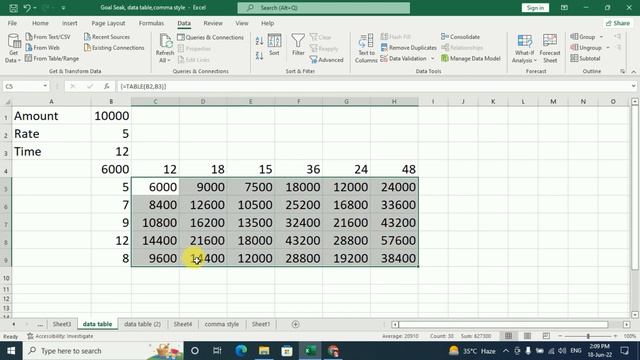Expand the What-If Analysis menu
The height and width of the screenshot is (360, 640).
(x=524, y=49)
